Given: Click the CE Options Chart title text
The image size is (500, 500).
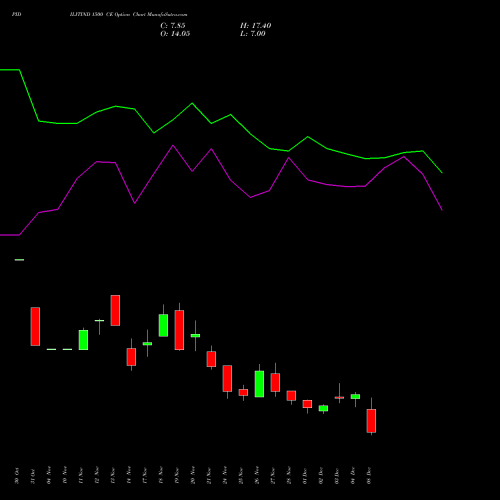Looking at the screenshot, I should 128,15.
